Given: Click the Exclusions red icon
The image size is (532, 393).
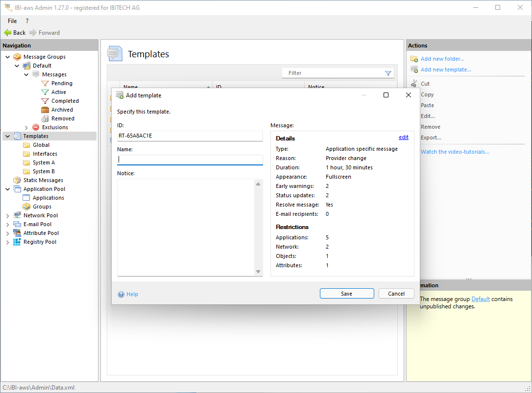Looking at the screenshot, I should pos(36,127).
